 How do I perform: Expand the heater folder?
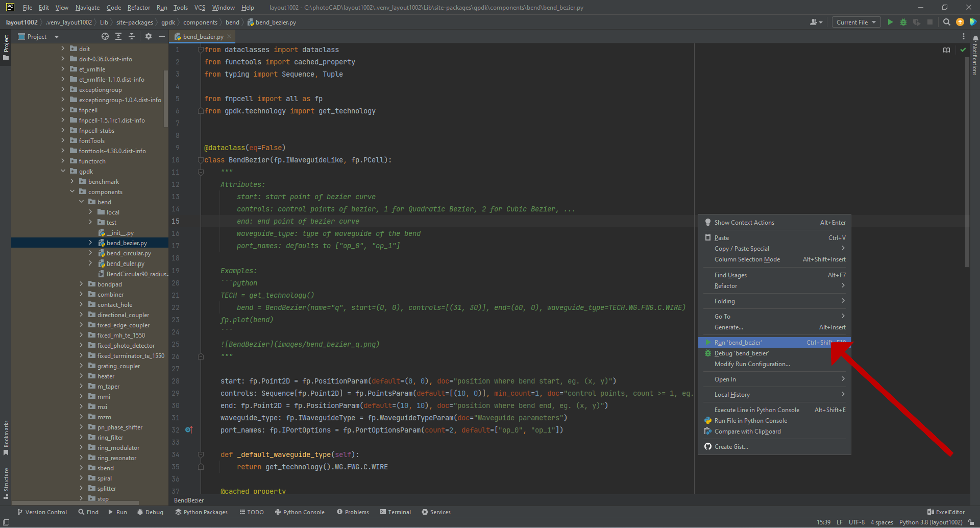click(x=81, y=376)
